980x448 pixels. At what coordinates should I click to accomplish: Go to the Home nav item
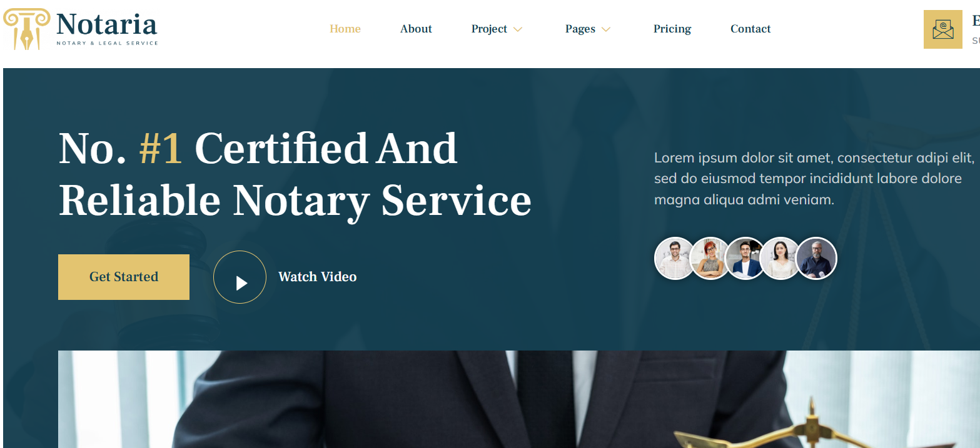point(345,29)
